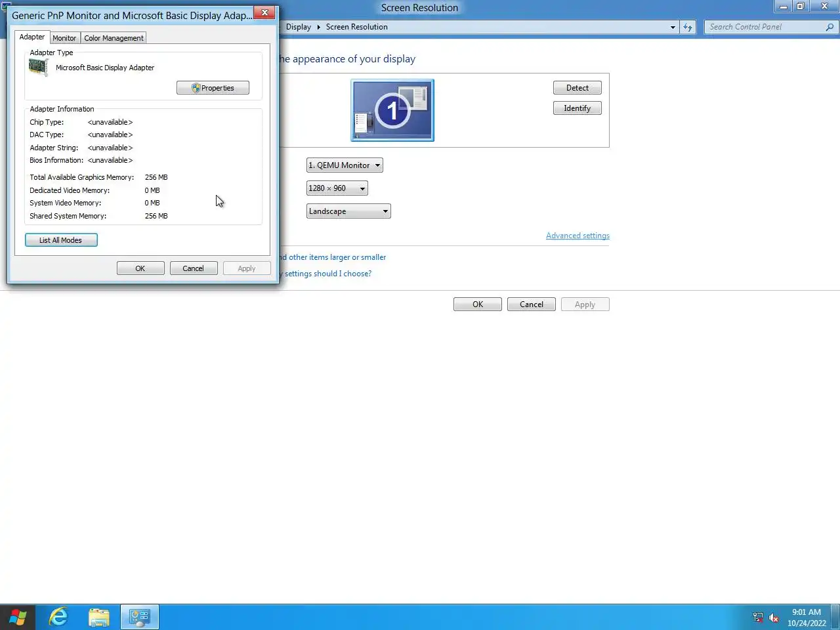Image resolution: width=840 pixels, height=630 pixels.
Task: Open adapter Properties with shield icon
Action: coord(213,88)
